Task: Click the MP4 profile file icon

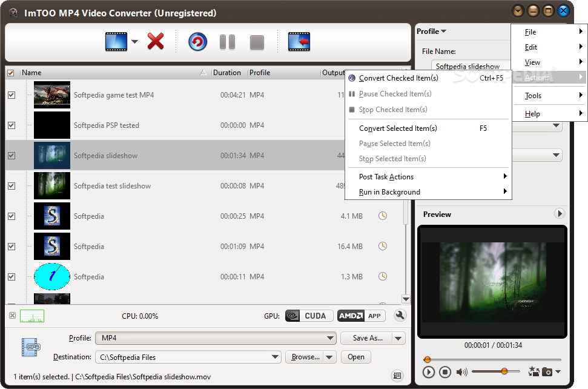Action: pos(31,347)
